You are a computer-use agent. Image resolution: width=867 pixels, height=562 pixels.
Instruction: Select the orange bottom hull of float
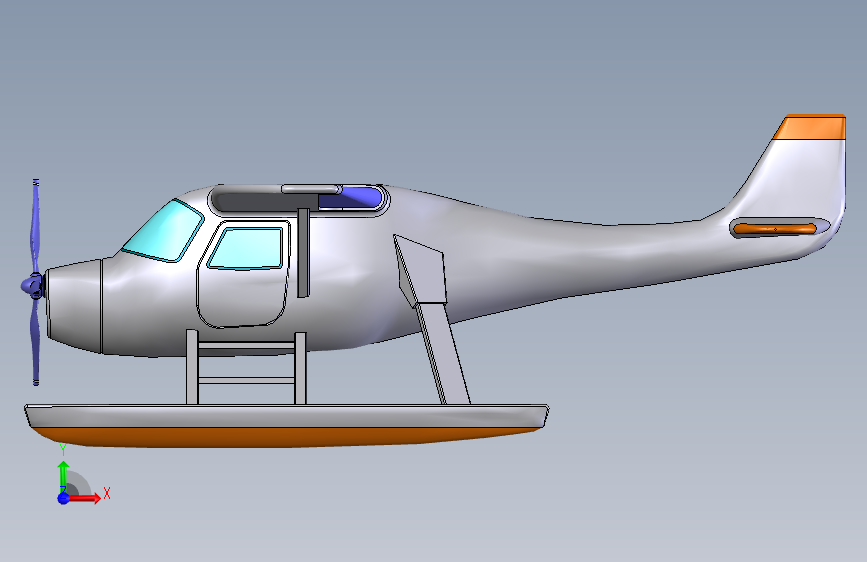pyautogui.click(x=288, y=436)
